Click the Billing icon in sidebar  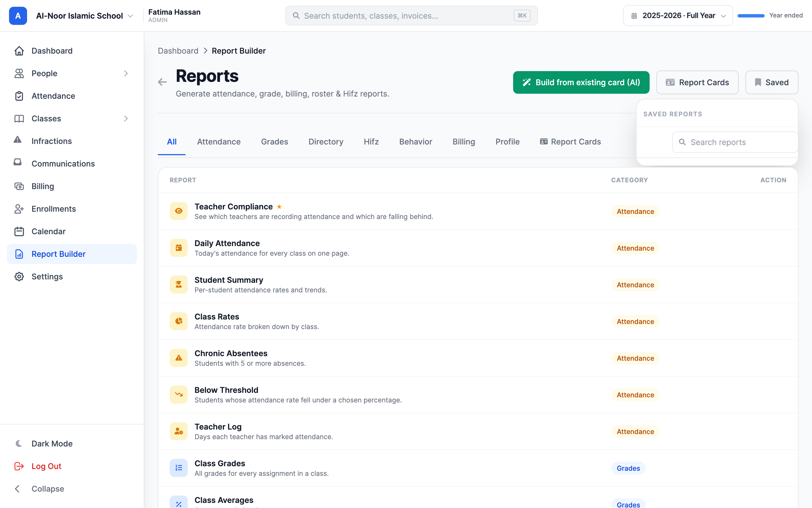[x=19, y=186]
